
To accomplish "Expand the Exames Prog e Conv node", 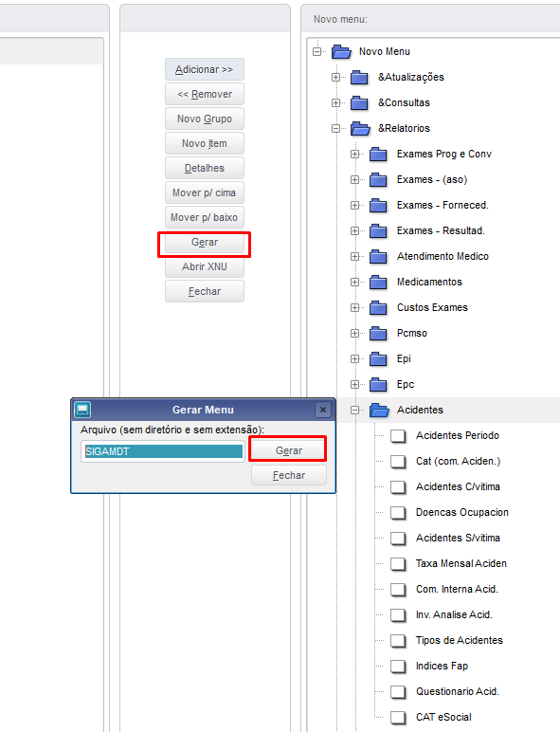I will (355, 154).
